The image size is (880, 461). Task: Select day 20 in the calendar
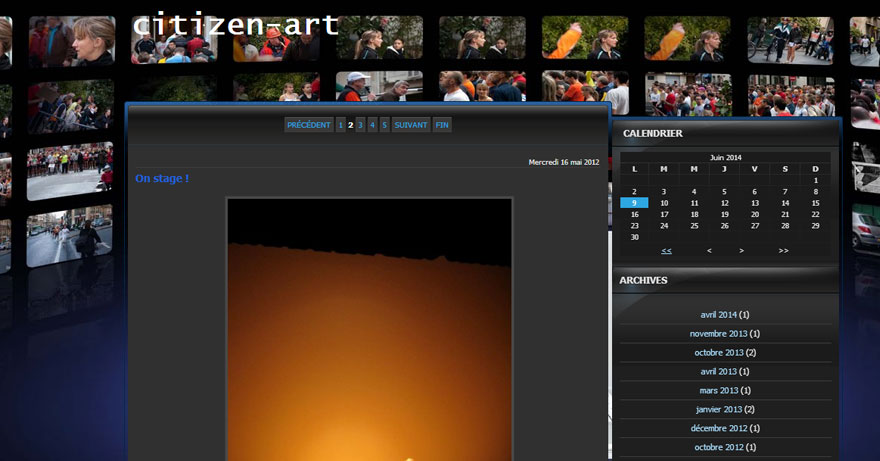click(x=755, y=214)
